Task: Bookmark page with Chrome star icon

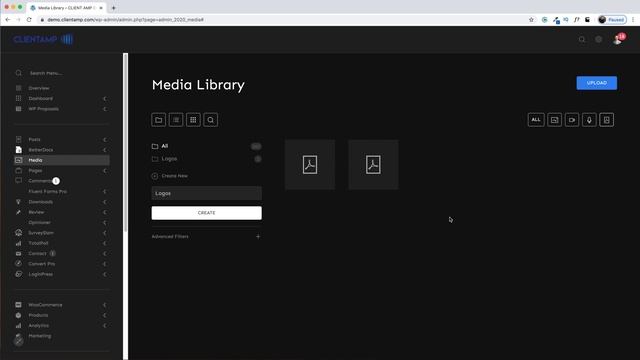Action: 531,20
